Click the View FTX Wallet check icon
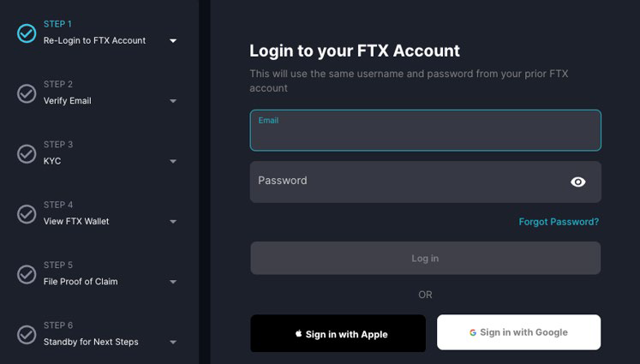The width and height of the screenshot is (640, 364). (x=27, y=214)
